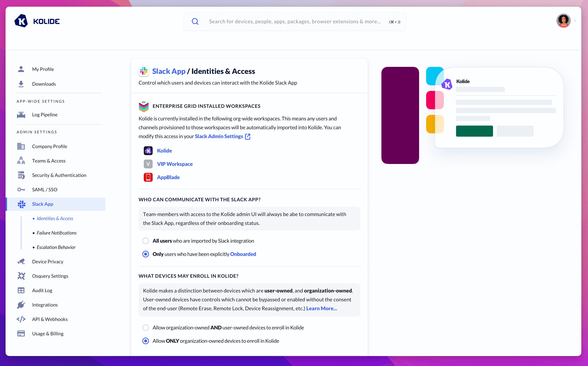
Task: Click the user avatar photo
Action: (x=564, y=21)
